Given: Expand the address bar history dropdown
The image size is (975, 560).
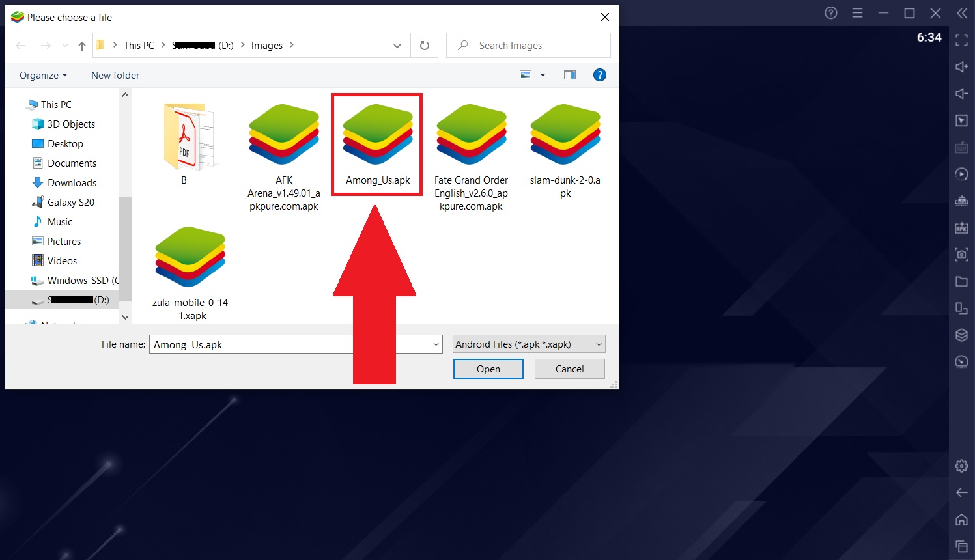Looking at the screenshot, I should [397, 46].
